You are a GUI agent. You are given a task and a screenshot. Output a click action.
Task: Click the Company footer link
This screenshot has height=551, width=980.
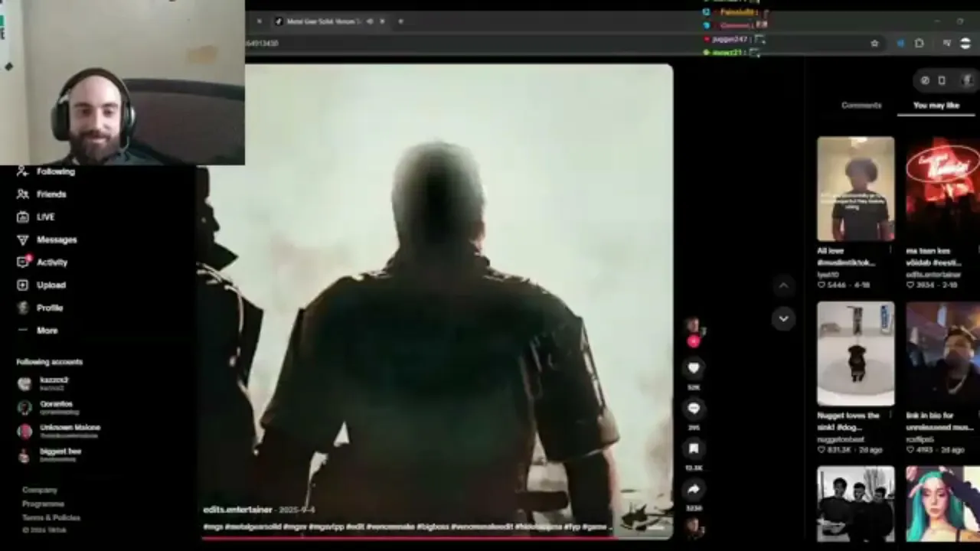(x=40, y=490)
